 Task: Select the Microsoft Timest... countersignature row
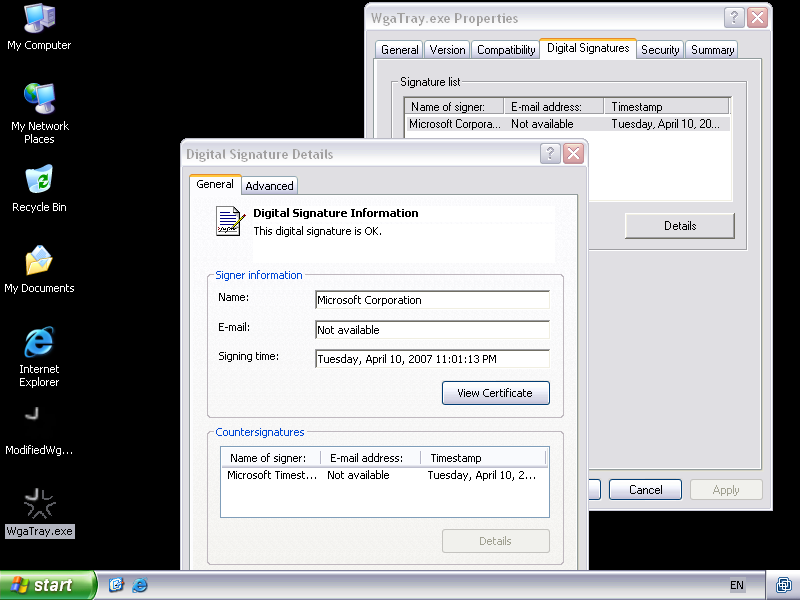[385, 475]
